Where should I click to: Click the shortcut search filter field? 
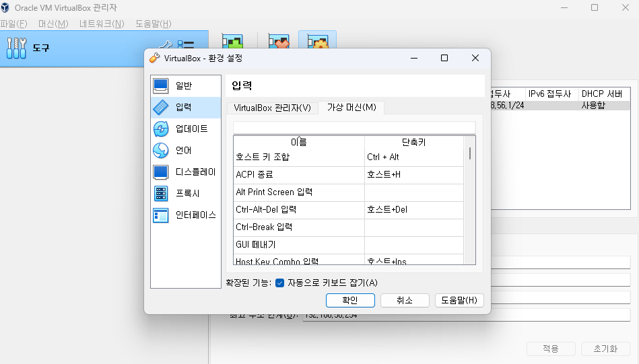coord(354,128)
